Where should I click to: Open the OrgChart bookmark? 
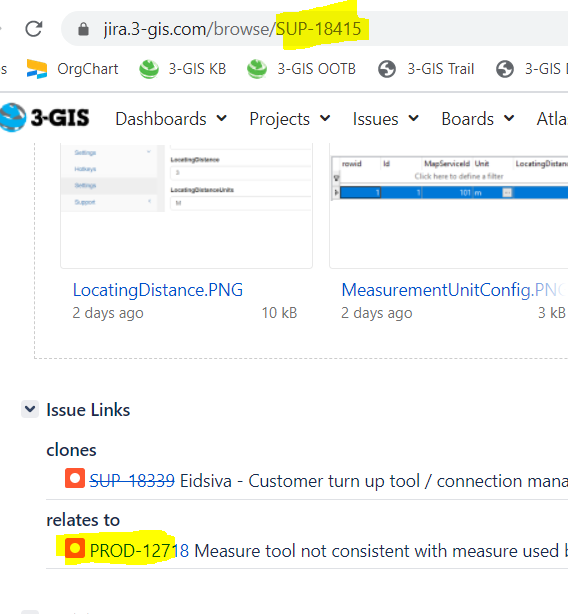pyautogui.click(x=72, y=69)
